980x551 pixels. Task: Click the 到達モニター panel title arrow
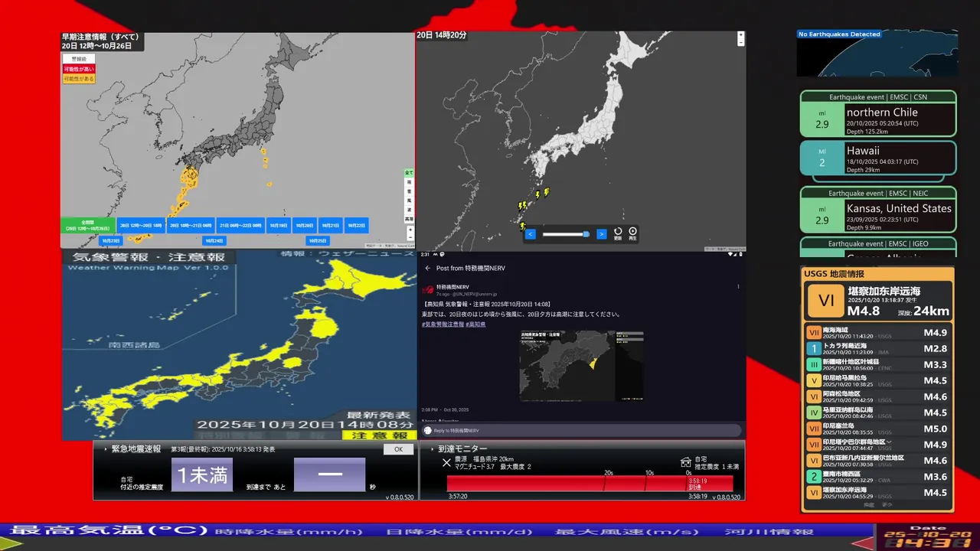pyautogui.click(x=432, y=448)
